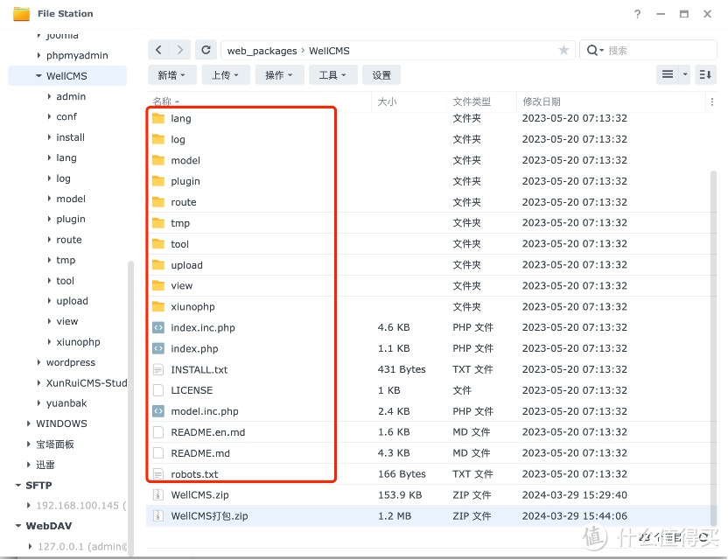This screenshot has height=560, width=728.
Task: Select the tool folder row name
Action: click(179, 244)
